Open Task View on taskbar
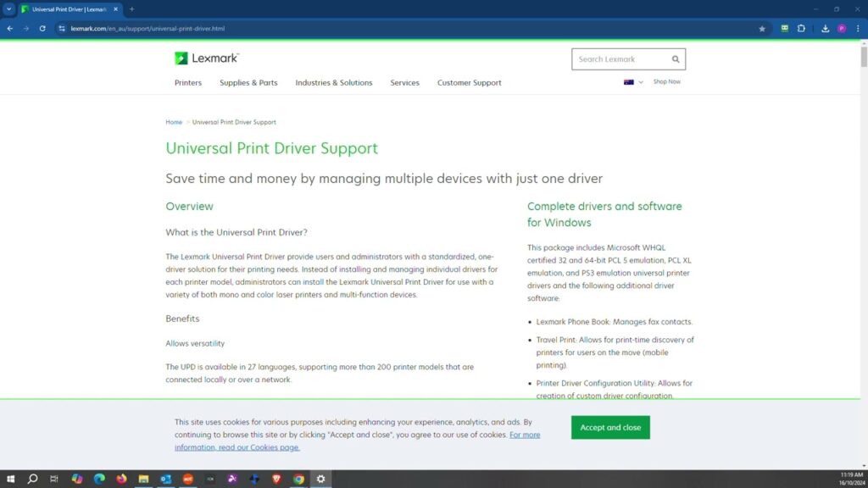 54,479
